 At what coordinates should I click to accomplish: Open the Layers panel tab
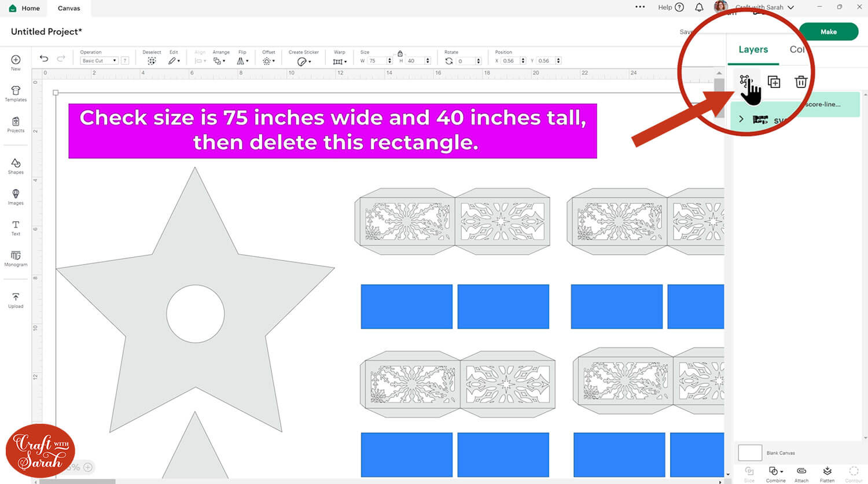753,50
